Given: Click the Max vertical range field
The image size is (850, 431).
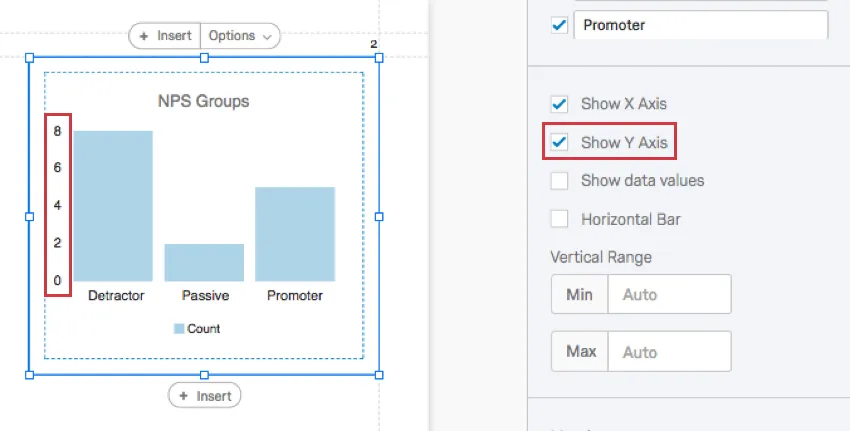Looking at the screenshot, I should [x=669, y=352].
